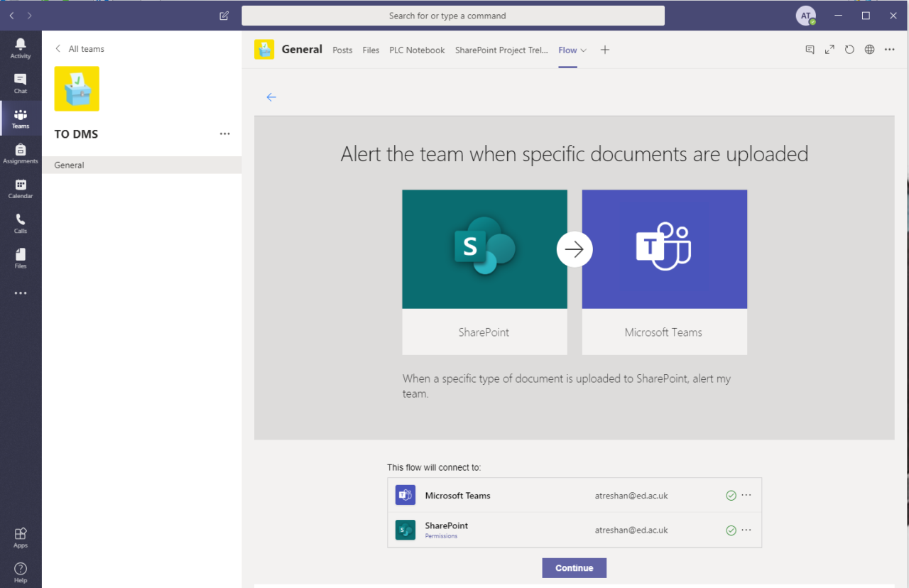909x588 pixels.
Task: Open the Files section in sidebar
Action: tap(21, 256)
